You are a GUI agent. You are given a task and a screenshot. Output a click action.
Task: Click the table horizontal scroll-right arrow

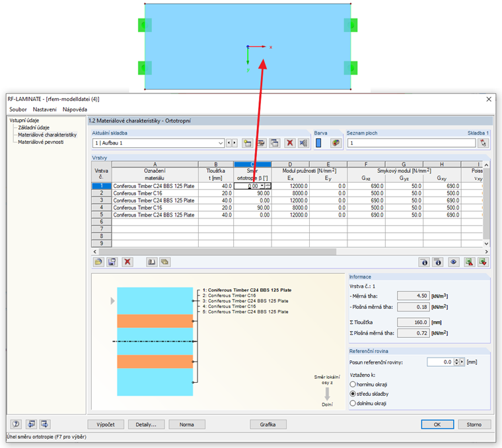[486, 251]
